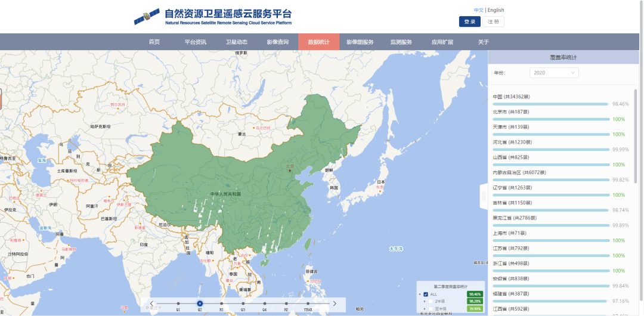
Task: Click the 中华人民共和国 label on map
Action: click(225, 194)
